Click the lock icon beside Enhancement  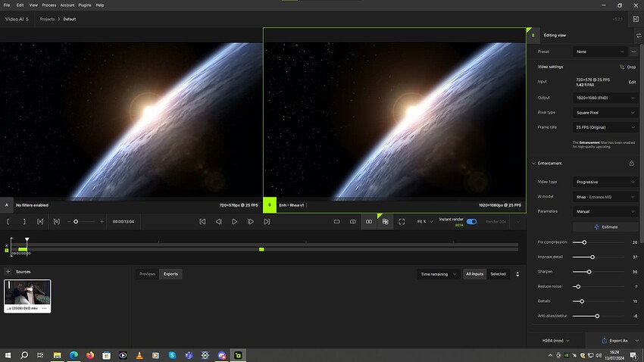pos(631,163)
